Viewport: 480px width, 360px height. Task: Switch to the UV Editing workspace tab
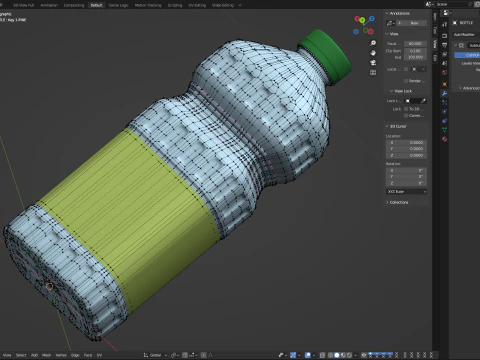pos(197,5)
